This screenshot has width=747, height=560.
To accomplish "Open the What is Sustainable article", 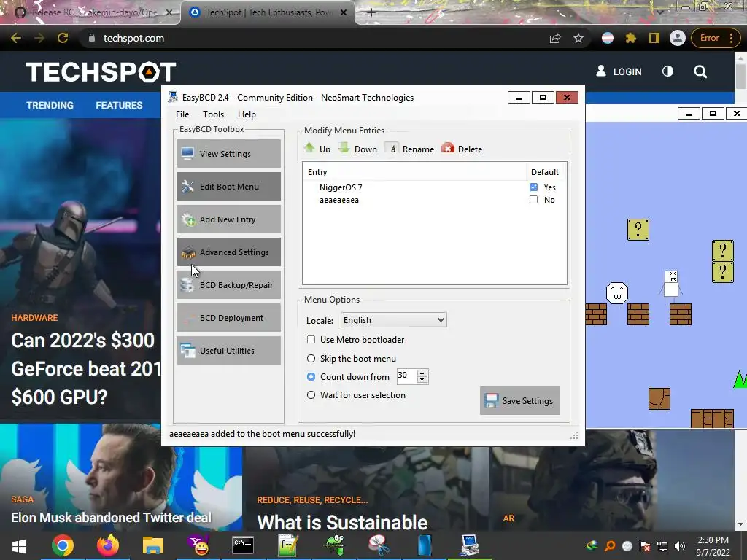I will coord(342,523).
